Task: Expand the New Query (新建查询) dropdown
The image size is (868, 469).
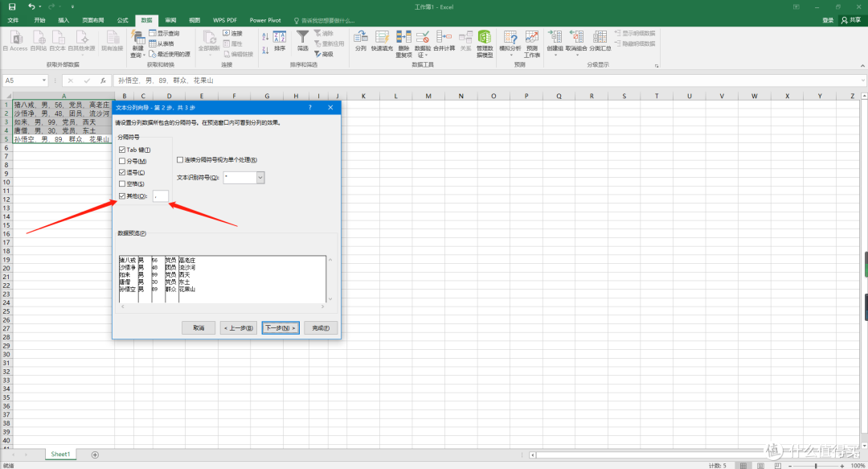Action: pos(144,56)
